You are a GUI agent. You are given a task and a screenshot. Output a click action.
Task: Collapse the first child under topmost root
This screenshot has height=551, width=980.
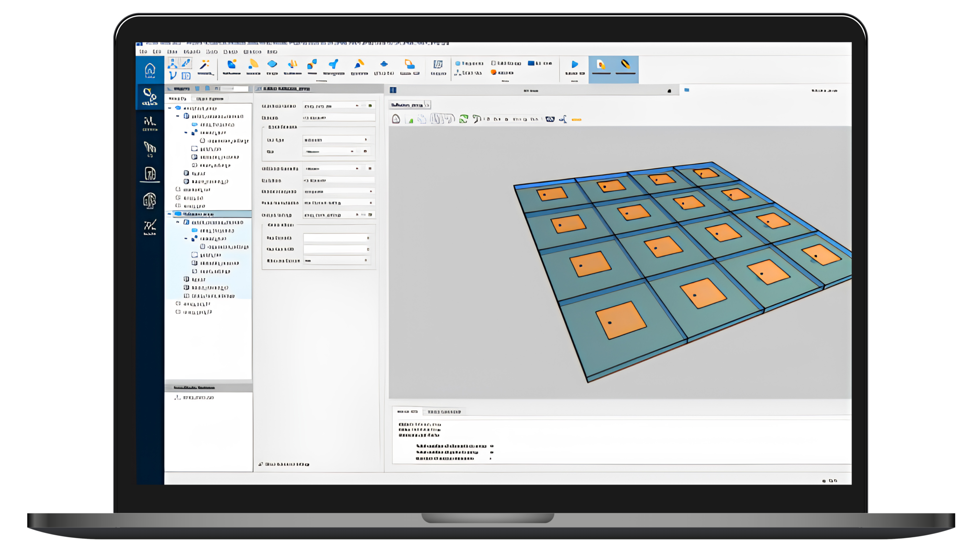(178, 116)
